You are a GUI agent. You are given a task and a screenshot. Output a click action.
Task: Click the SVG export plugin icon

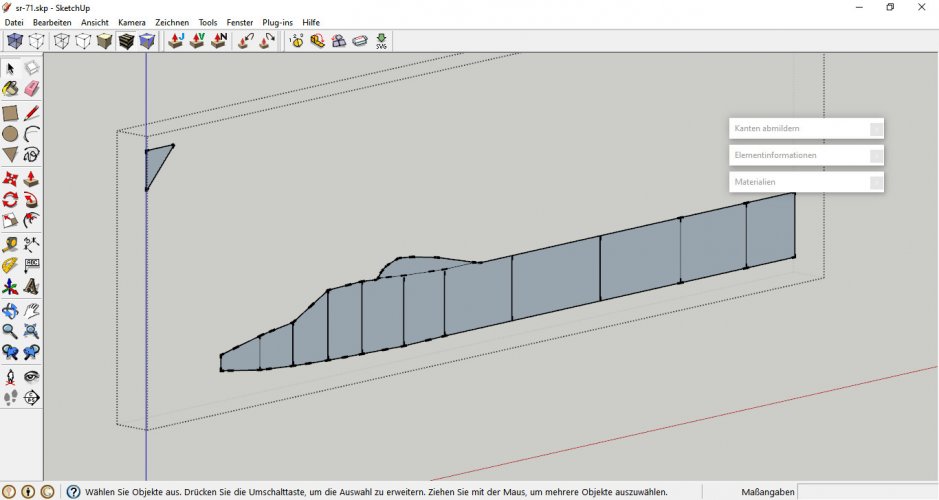point(381,41)
